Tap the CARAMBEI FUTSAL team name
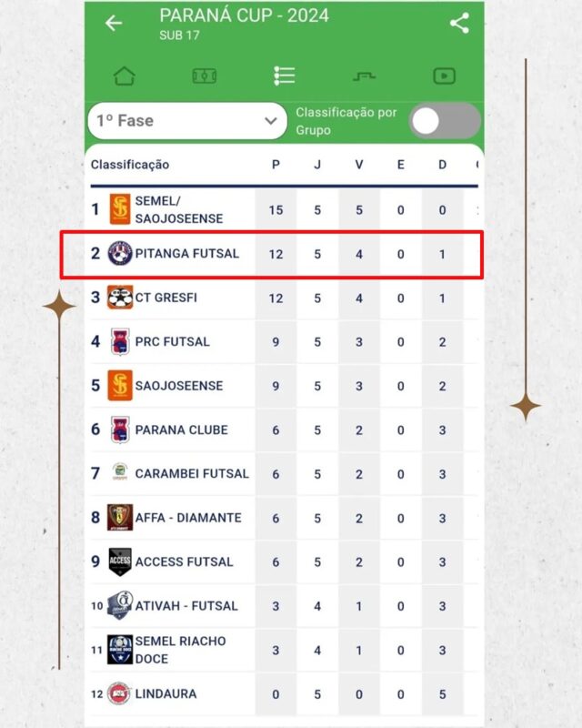The width and height of the screenshot is (582, 728). pyautogui.click(x=191, y=473)
